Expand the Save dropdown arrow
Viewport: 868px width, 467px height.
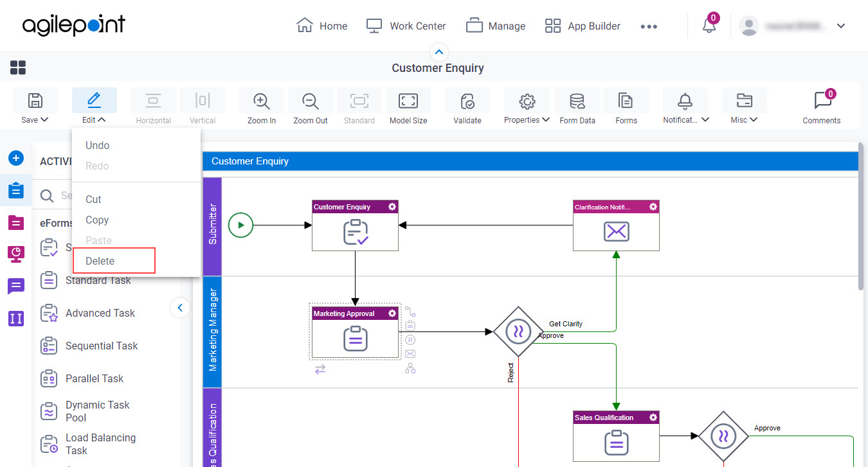[44, 119]
